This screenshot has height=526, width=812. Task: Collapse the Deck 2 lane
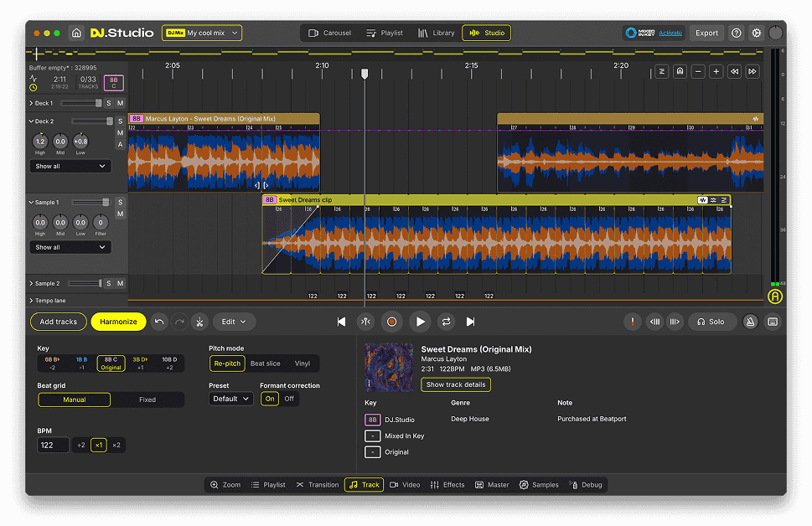(x=31, y=121)
